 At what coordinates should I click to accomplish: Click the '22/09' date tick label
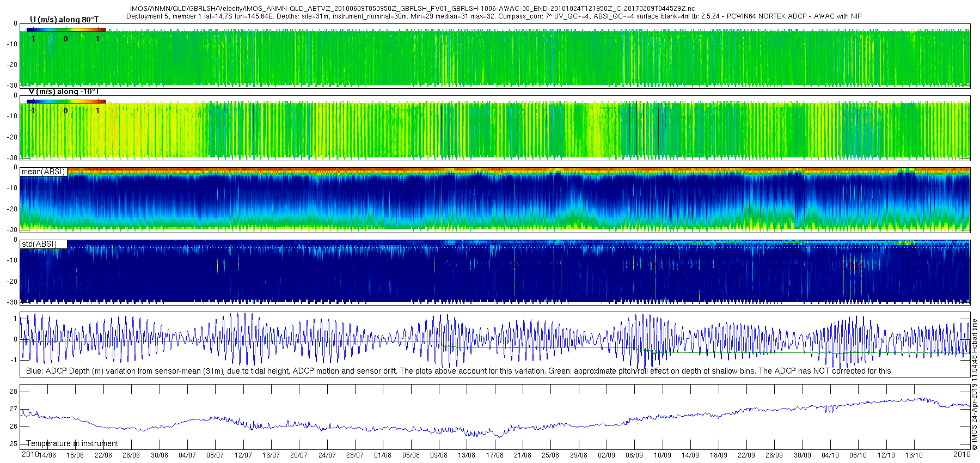click(746, 455)
